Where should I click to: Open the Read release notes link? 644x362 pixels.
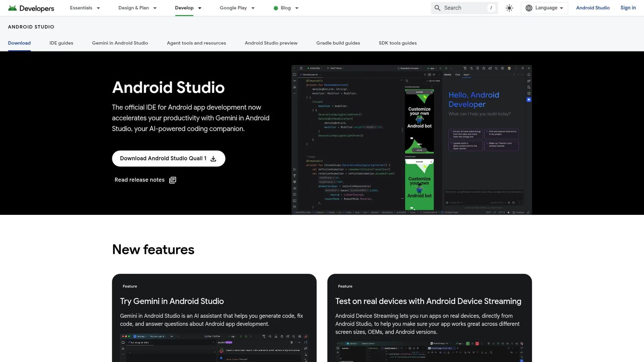[145, 180]
